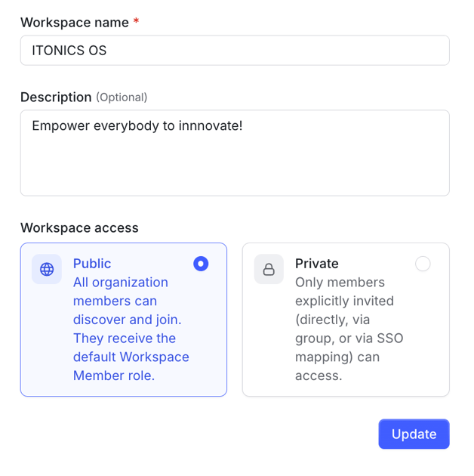Click the Update button
Viewport: 474px width, 476px height.
click(x=414, y=434)
